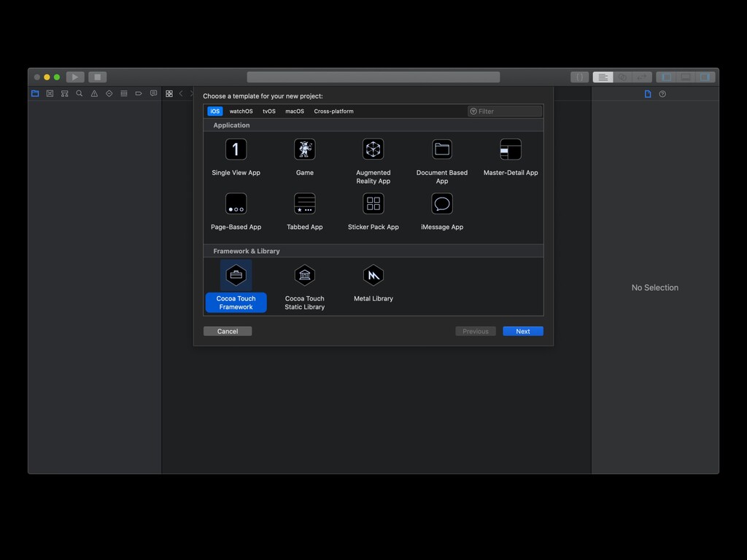Select the Tabbed App template
This screenshot has width=747, height=560.
click(304, 212)
